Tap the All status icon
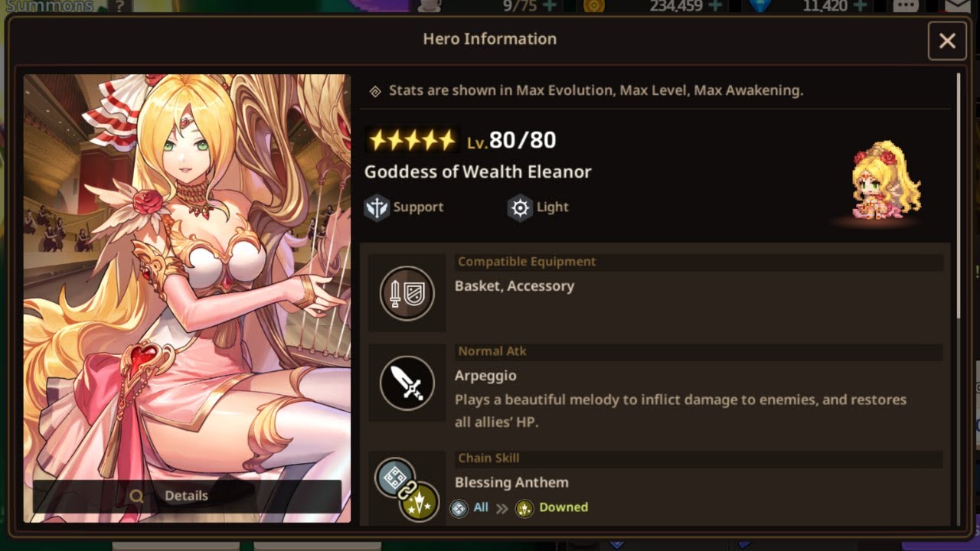The height and width of the screenshot is (551, 980). click(459, 508)
